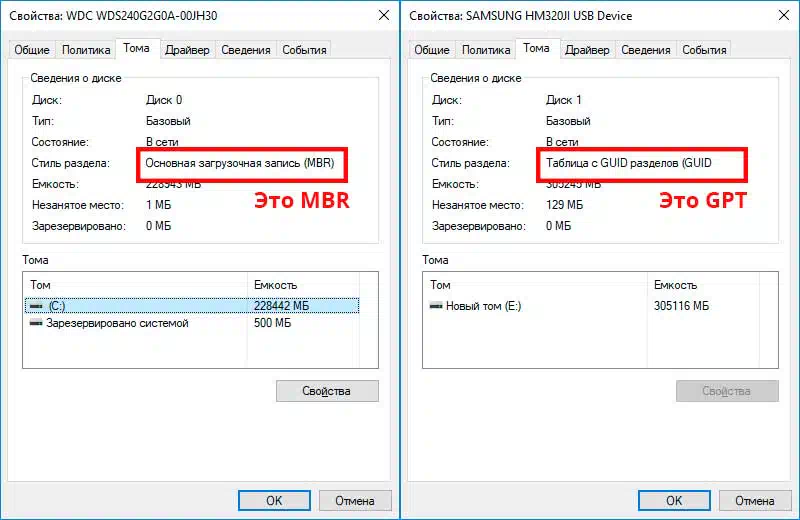Click the 129 МБ unallocated space value

click(564, 205)
